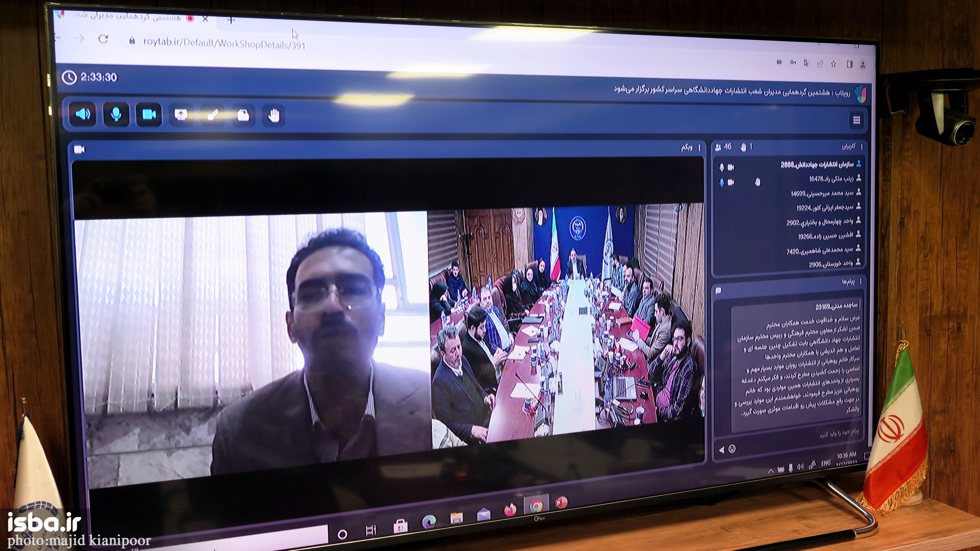The image size is (980, 551).
Task: Open webcam panel three-dot options
Action: [x=699, y=148]
